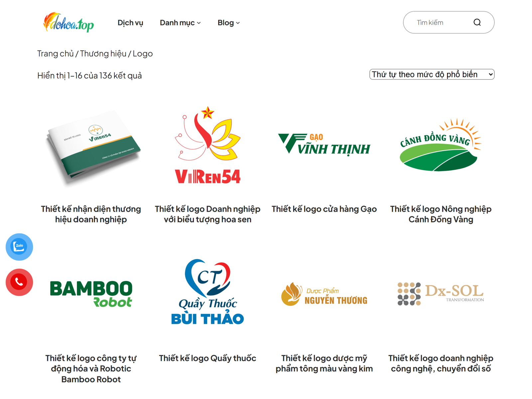Open the Quầy Thuốc Bùi Thảo logo

(x=207, y=292)
